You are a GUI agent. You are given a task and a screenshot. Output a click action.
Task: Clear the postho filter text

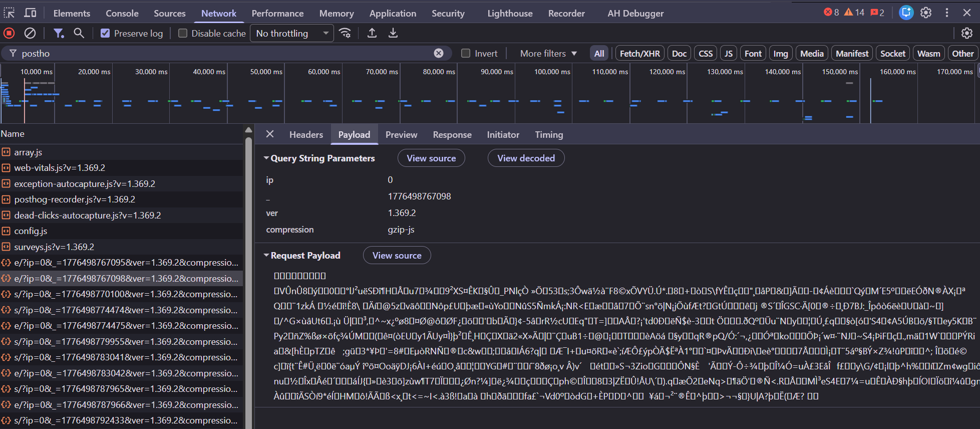pyautogui.click(x=439, y=53)
